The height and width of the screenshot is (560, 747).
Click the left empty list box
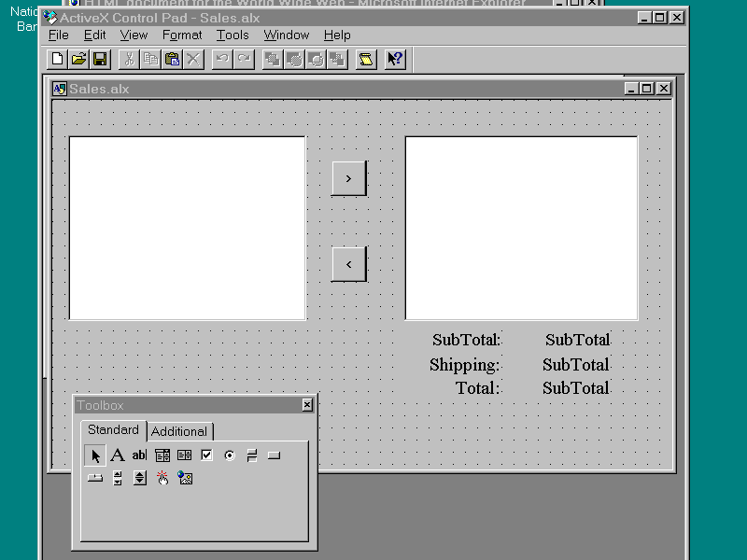(187, 228)
